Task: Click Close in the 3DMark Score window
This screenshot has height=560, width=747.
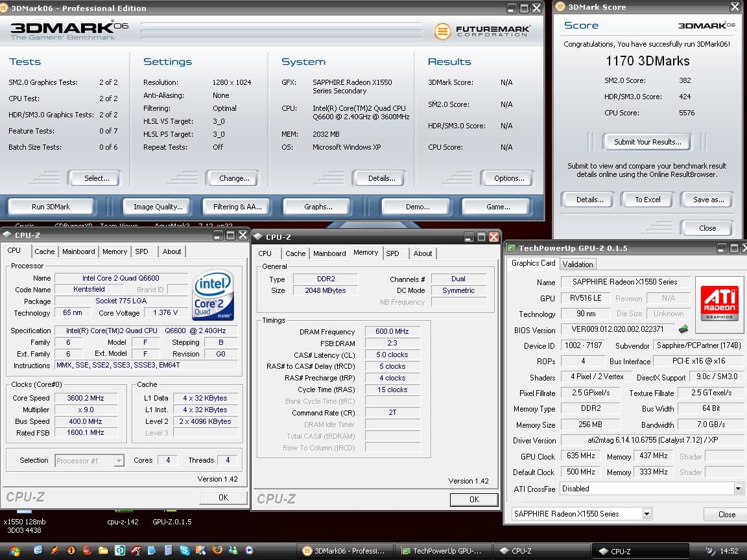Action: coord(707,228)
